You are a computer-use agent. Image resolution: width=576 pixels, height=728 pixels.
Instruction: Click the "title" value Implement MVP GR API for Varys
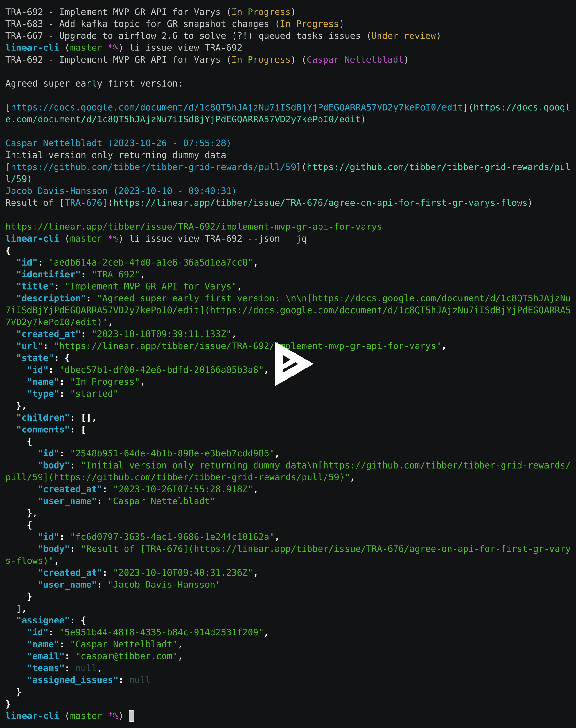coord(151,286)
